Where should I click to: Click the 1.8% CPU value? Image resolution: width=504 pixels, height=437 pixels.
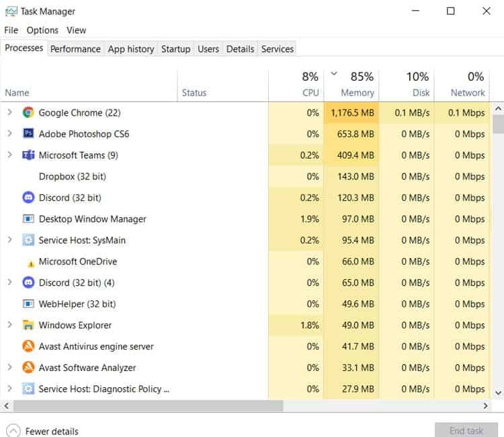coord(310,325)
